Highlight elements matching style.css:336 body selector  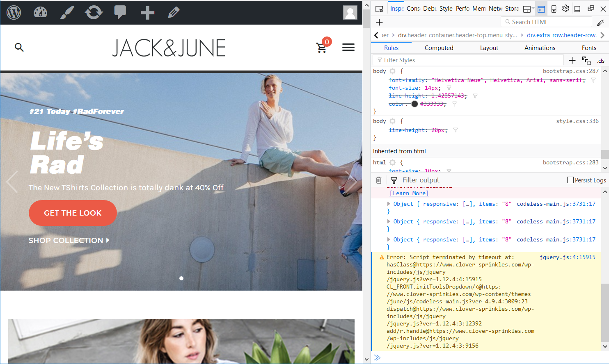393,121
